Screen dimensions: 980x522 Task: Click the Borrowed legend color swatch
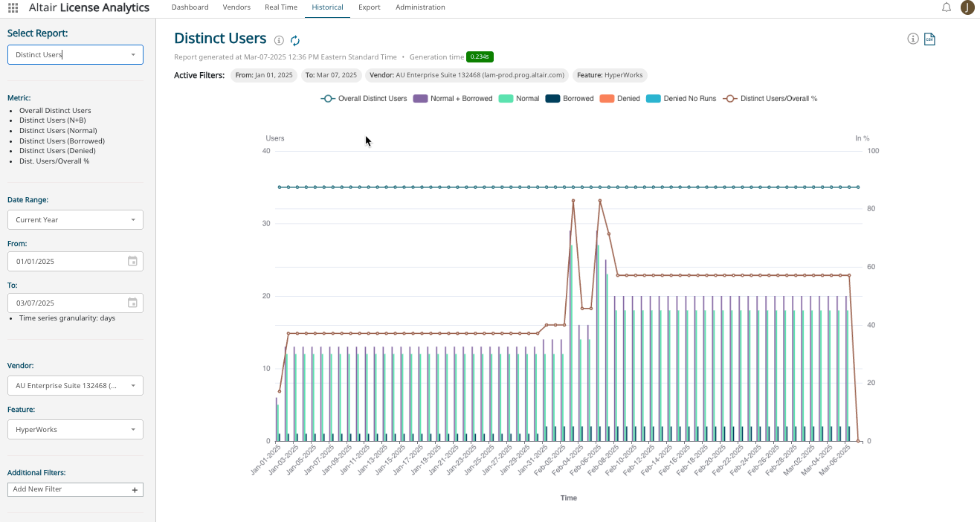[552, 98]
